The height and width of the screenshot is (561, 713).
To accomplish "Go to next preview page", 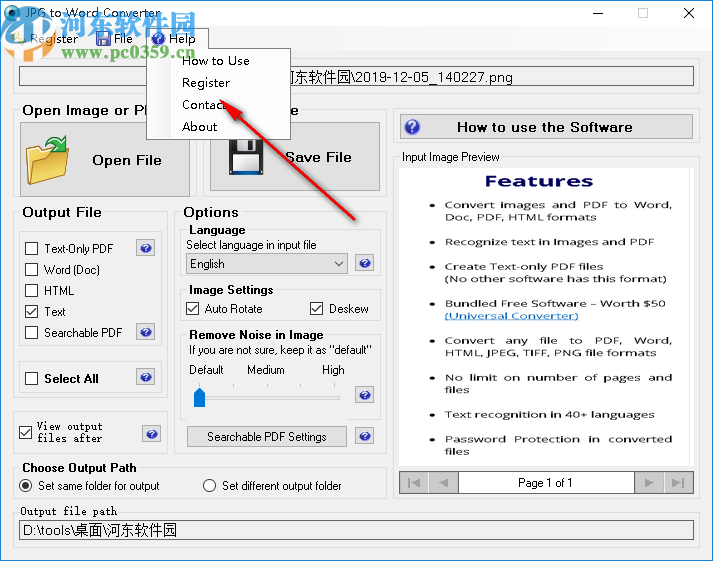I will (649, 482).
